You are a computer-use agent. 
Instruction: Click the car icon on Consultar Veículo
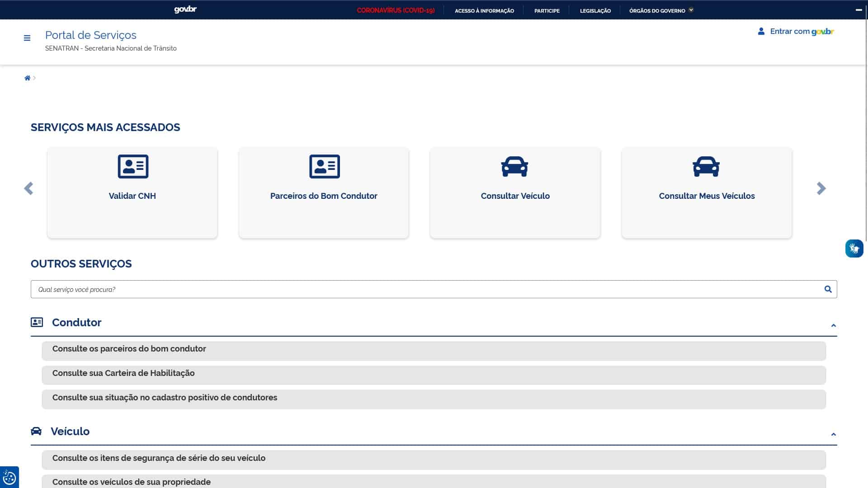[515, 166]
